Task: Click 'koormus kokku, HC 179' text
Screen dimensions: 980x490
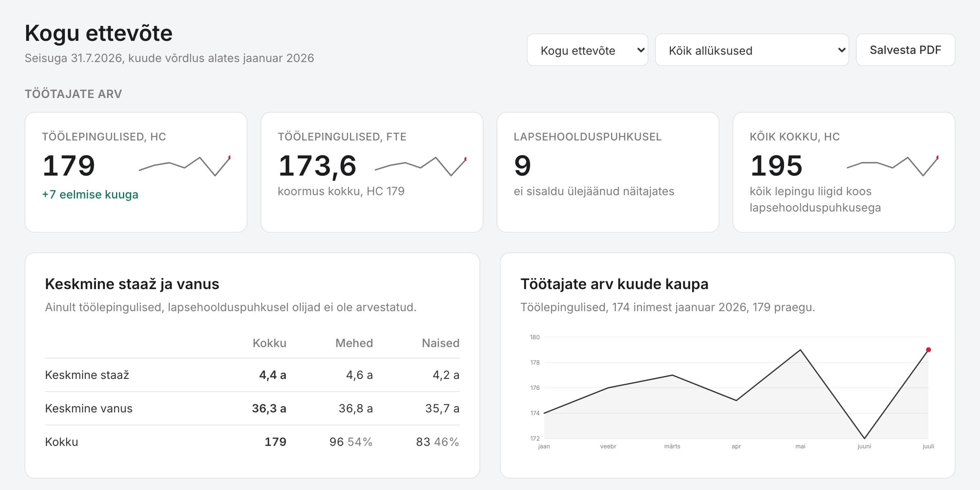Action: (x=341, y=191)
